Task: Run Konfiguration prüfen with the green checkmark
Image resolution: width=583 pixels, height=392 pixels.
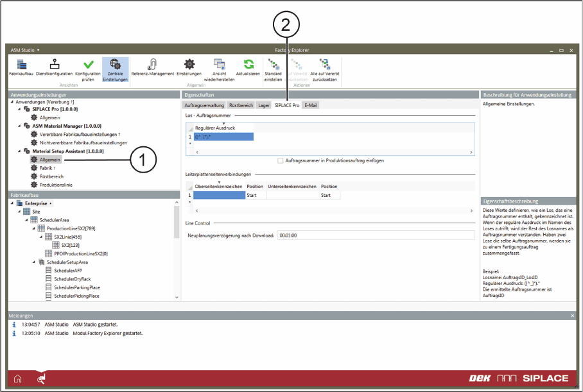Action: pos(89,65)
